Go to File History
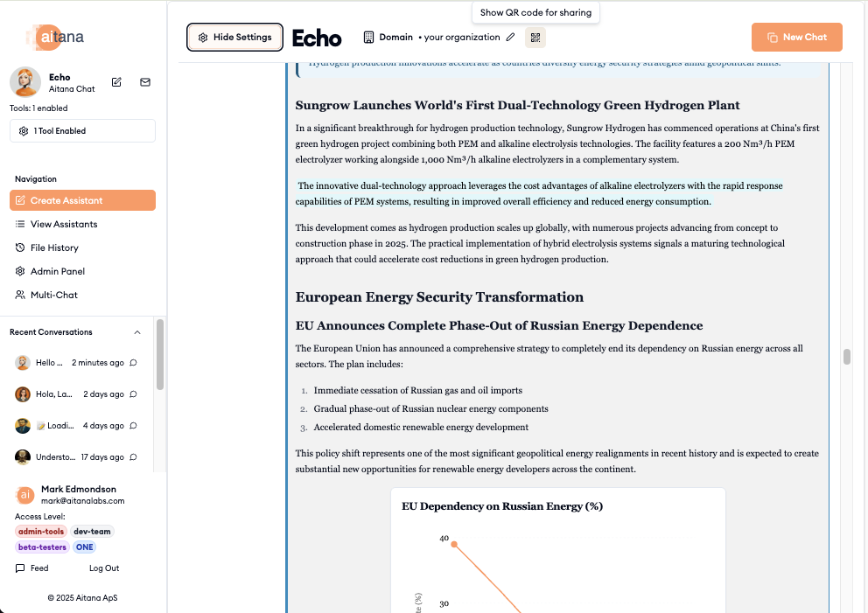 point(54,247)
